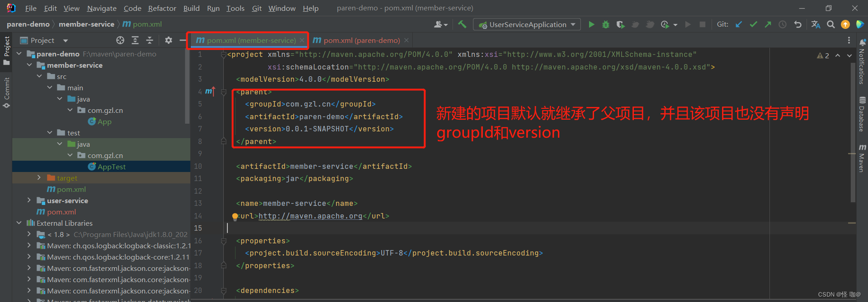The width and height of the screenshot is (868, 302).
Task: Expand the user-service module node
Action: coord(29,200)
